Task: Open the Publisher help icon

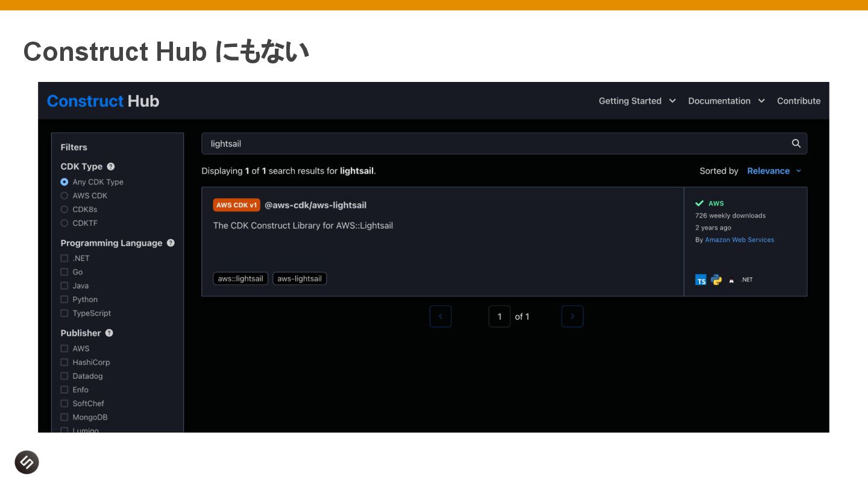Action: click(109, 333)
